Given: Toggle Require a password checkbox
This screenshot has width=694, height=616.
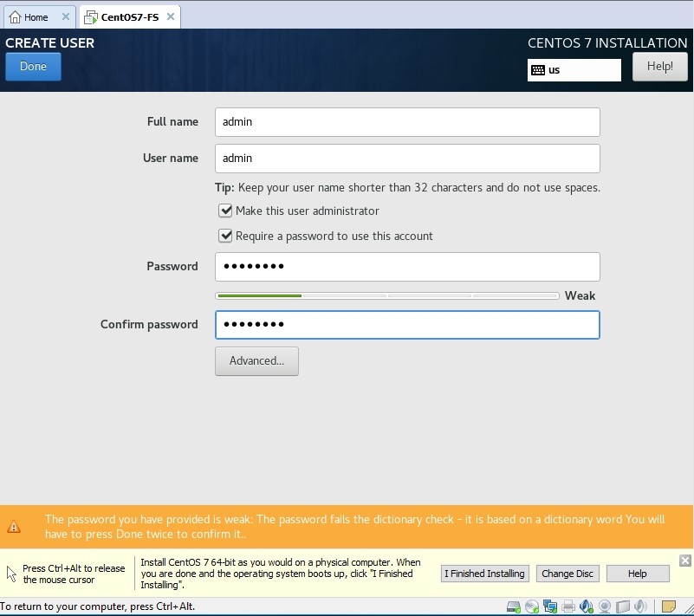Looking at the screenshot, I should [x=226, y=236].
